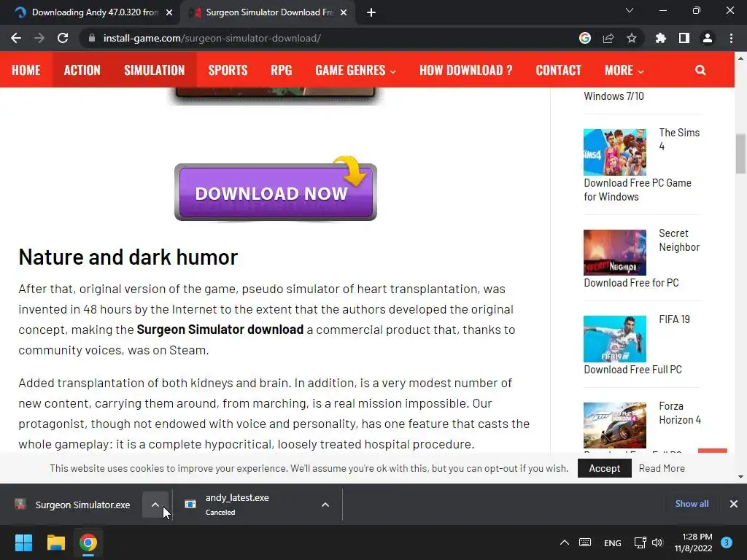The height and width of the screenshot is (560, 747).
Task: Expand the MORE menu
Action: [x=624, y=70]
